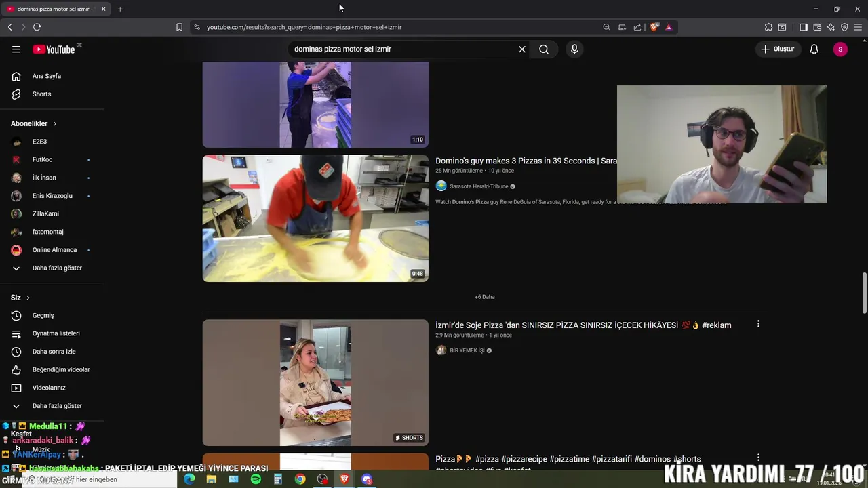This screenshot has width=868, height=488.
Task: Click the search magnifier button
Action: point(544,49)
